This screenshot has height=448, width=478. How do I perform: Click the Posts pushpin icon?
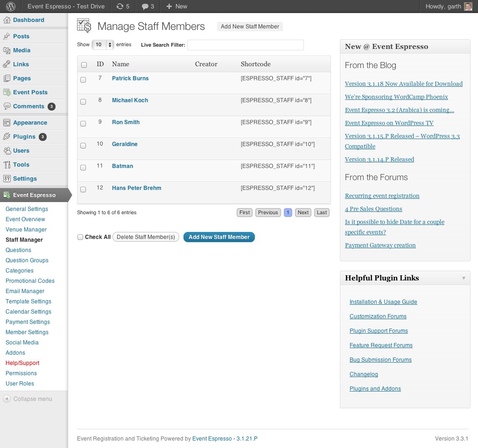click(x=7, y=36)
